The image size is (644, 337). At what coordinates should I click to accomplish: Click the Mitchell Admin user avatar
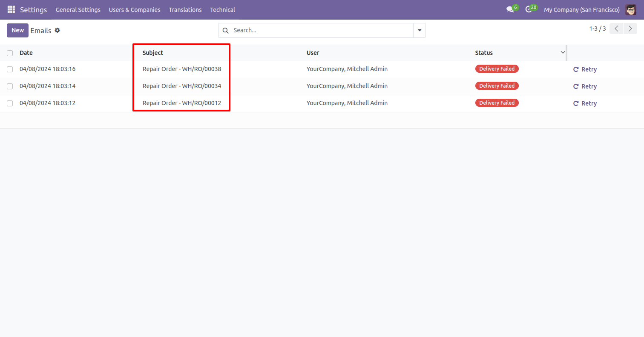(x=630, y=9)
